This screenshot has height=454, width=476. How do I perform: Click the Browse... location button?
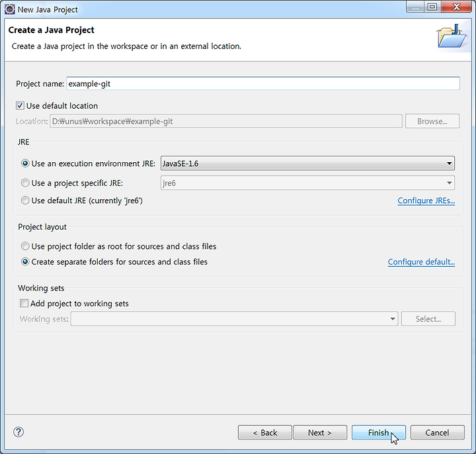point(432,121)
